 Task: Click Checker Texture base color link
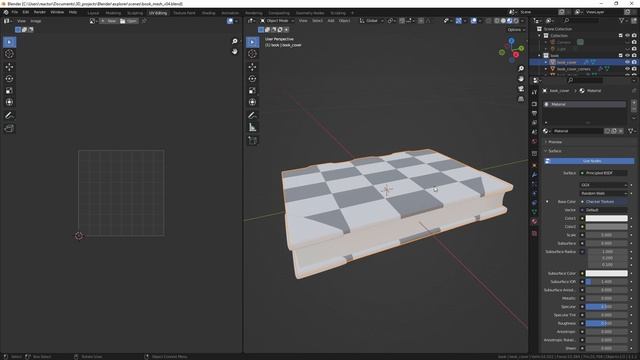click(606, 202)
